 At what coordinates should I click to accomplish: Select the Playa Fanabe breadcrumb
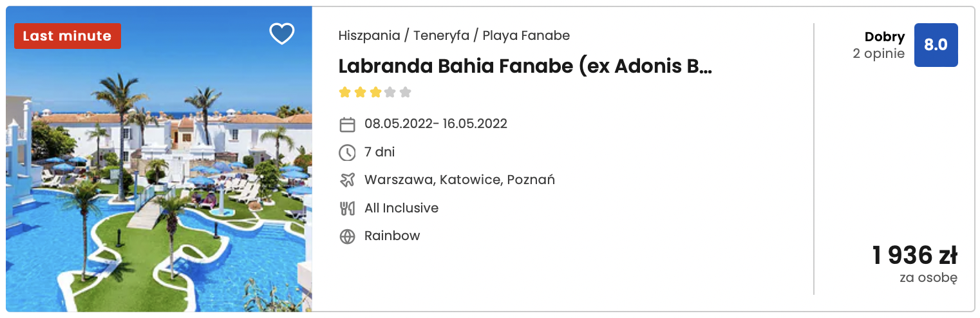tap(526, 35)
